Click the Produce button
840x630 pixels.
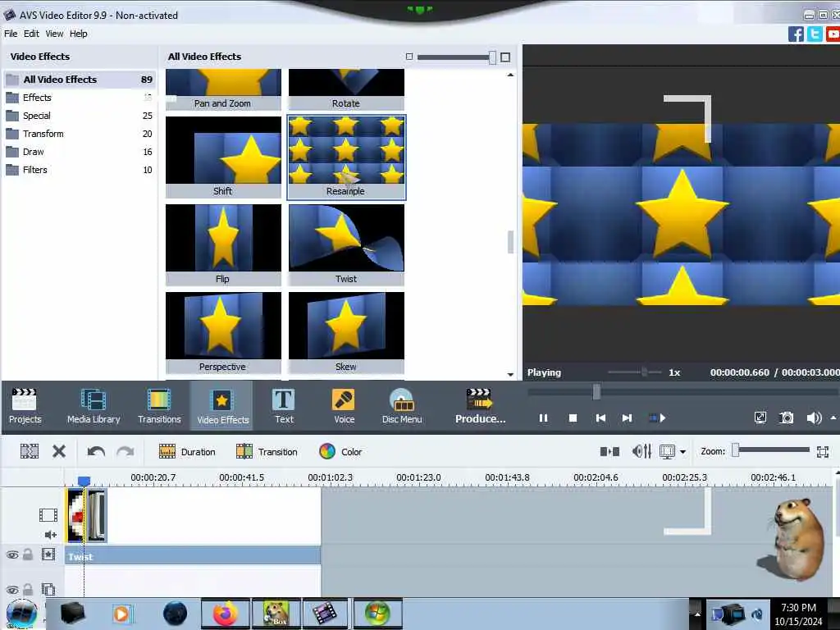[x=480, y=405]
